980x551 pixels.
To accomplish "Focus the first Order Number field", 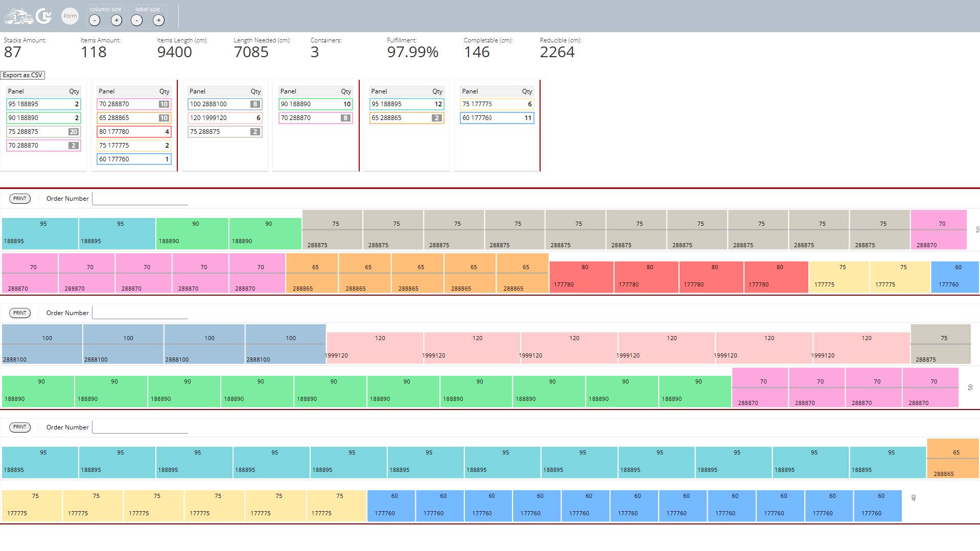I will pyautogui.click(x=140, y=199).
